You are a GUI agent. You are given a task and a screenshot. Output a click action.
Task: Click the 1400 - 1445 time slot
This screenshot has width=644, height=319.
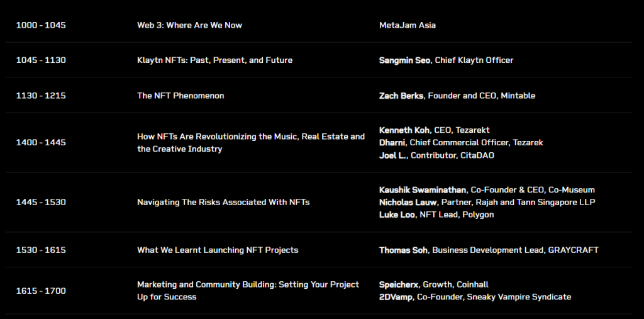(41, 143)
